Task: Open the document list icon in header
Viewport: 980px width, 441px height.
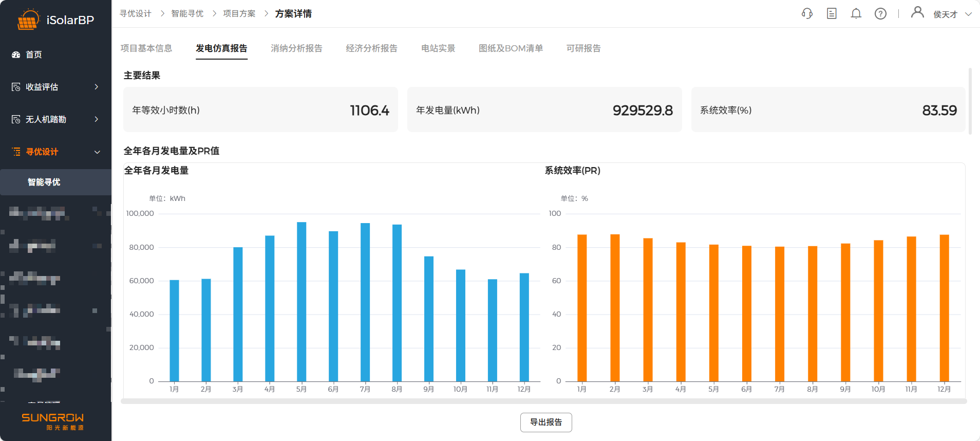Action: (x=832, y=14)
